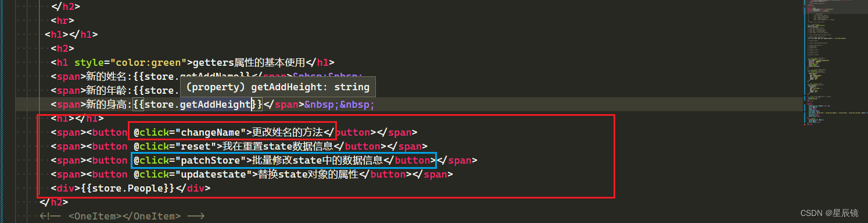Place cursor on store.getAddHeight expression
The width and height of the screenshot is (868, 223).
(198, 104)
